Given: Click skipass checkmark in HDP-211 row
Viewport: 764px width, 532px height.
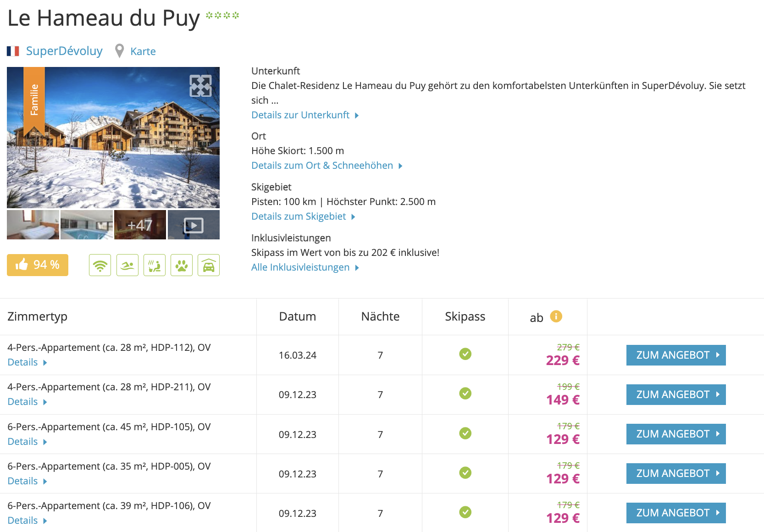Looking at the screenshot, I should [x=465, y=393].
